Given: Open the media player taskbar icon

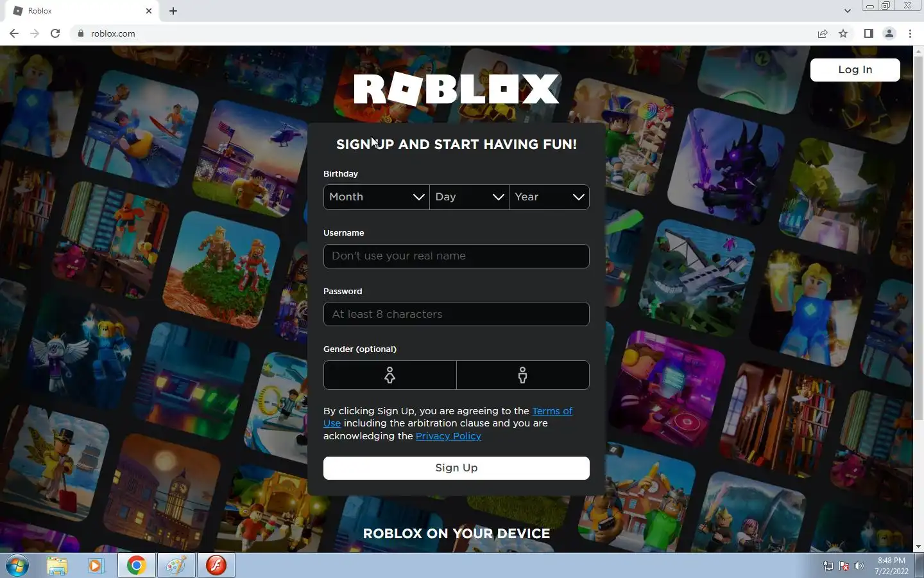Looking at the screenshot, I should click(x=96, y=566).
